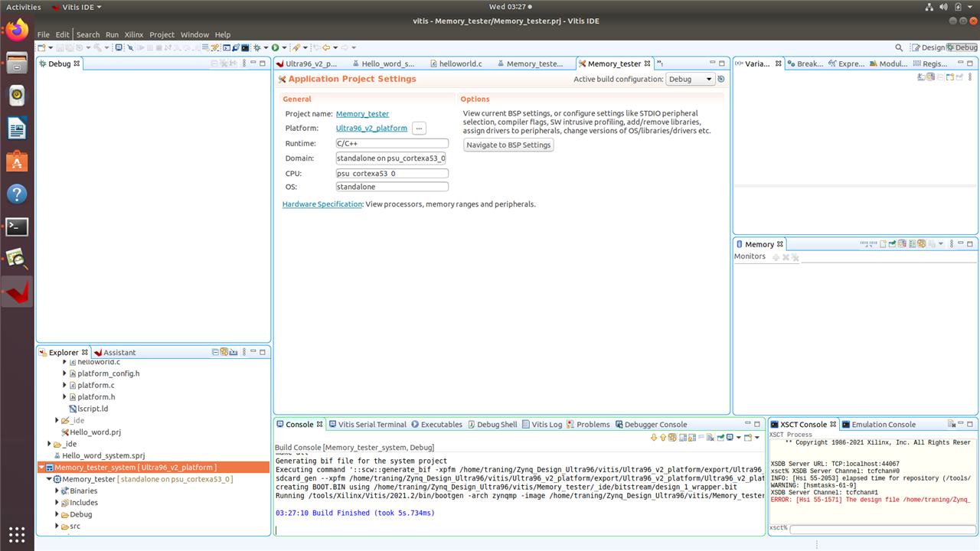Open the Xilinx menu
The width and height of the screenshot is (980, 551).
pos(134,34)
